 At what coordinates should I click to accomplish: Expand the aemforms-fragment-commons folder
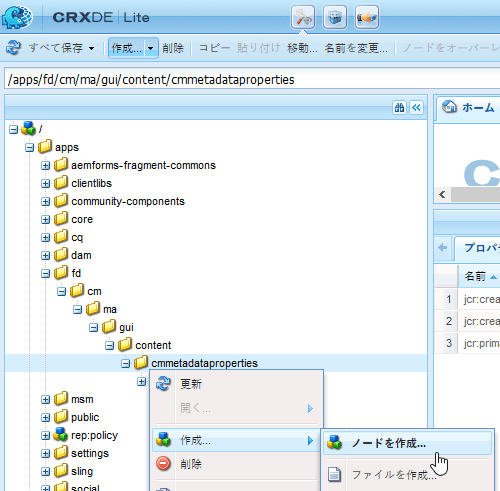pos(45,165)
